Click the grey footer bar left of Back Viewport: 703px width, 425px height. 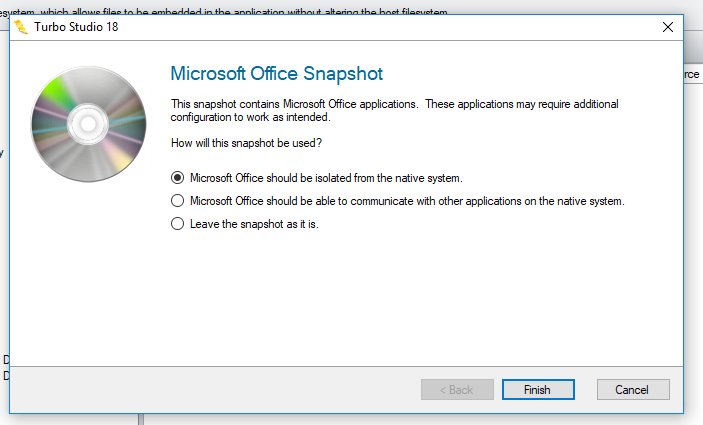pos(200,390)
